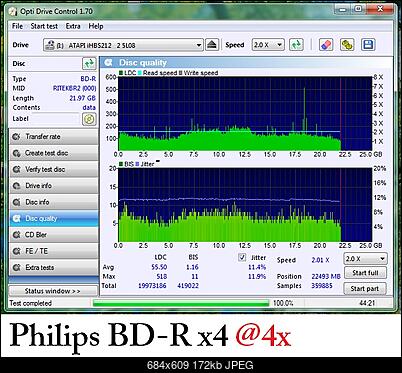The image size is (402, 373).
Task: Open the Help menu
Action: 96,26
